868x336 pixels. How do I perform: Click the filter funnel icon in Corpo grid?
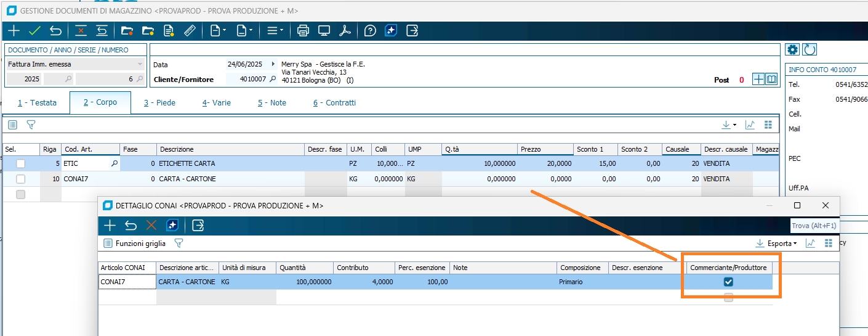point(31,125)
